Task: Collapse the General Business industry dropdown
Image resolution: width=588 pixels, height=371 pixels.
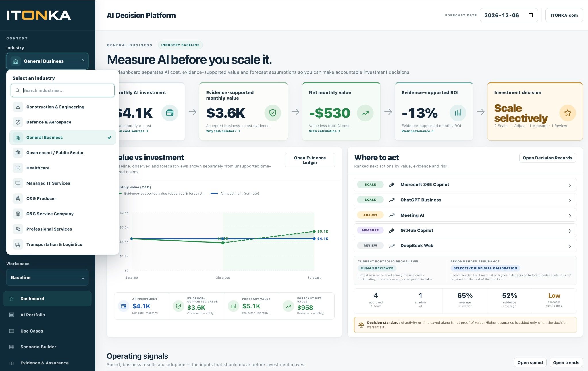Action: point(47,61)
